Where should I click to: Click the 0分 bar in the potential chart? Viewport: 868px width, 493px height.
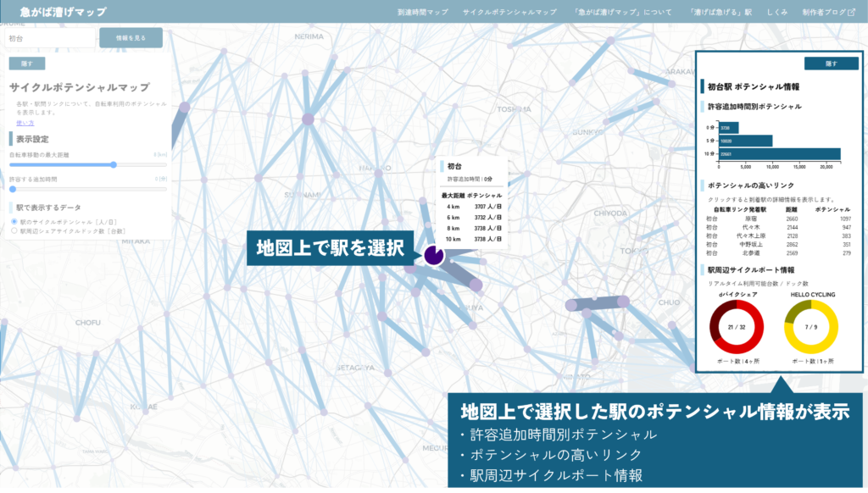(728, 128)
